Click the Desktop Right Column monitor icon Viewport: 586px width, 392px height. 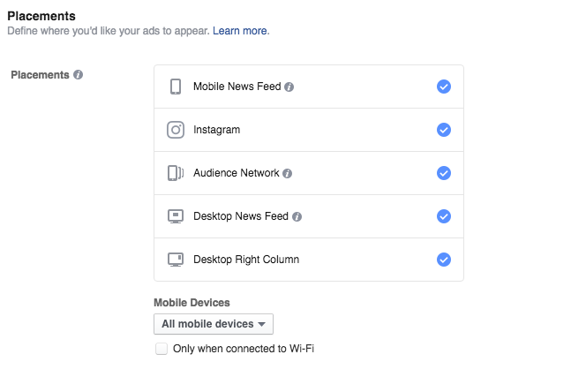coord(176,260)
